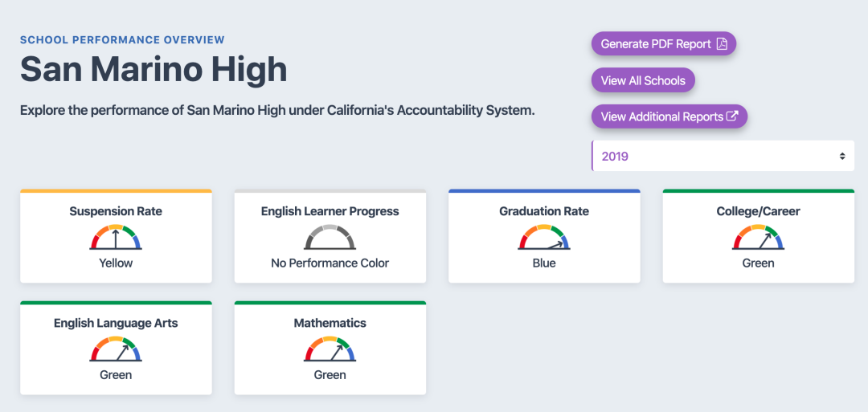Viewport: 868px width, 412px height.
Task: Click the external link icon on Additional Reports
Action: coord(732,116)
